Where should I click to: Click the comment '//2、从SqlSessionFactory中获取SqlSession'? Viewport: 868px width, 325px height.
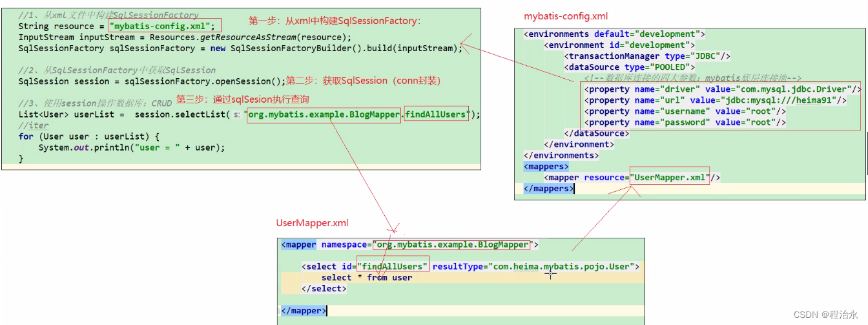tap(117, 70)
